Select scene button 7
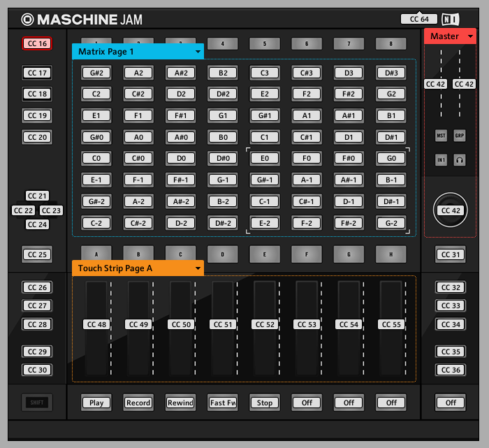The height and width of the screenshot is (448, 489). [x=349, y=43]
